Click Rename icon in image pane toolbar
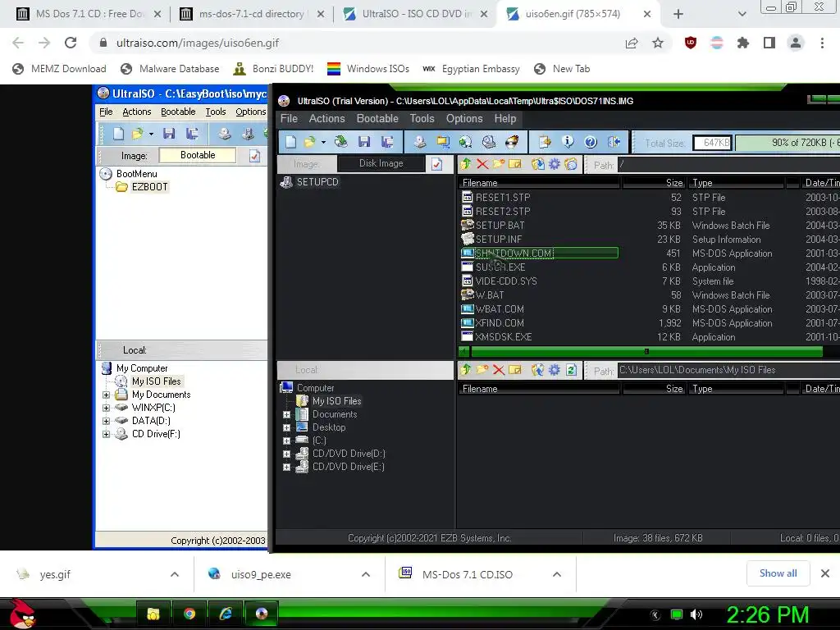Image resolution: width=840 pixels, height=630 pixels. pos(515,164)
